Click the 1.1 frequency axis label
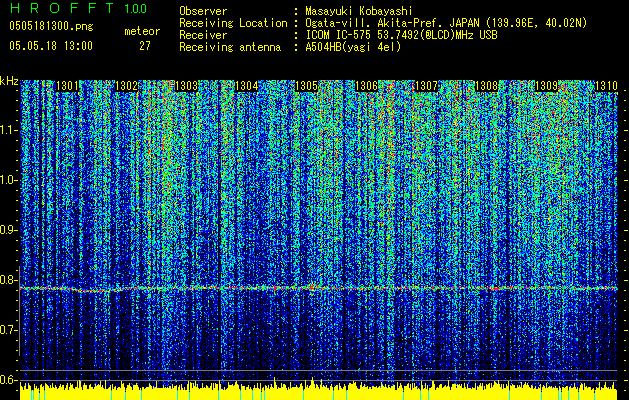The width and height of the screenshot is (629, 400). click(x=9, y=130)
